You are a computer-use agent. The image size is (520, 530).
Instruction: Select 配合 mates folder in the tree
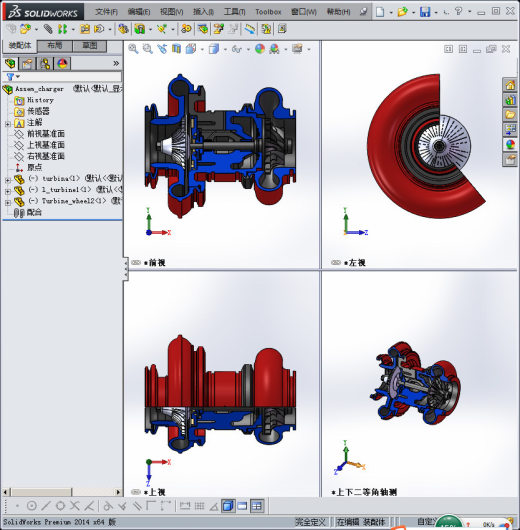point(34,212)
